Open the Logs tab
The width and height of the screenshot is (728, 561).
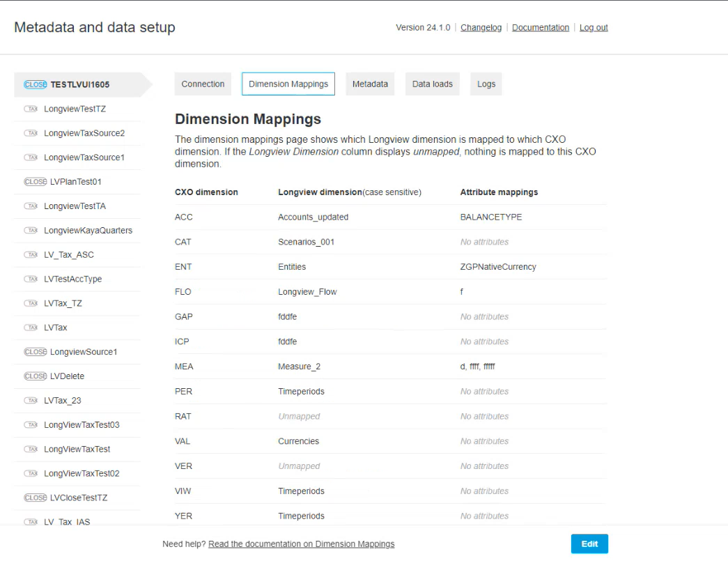point(486,84)
